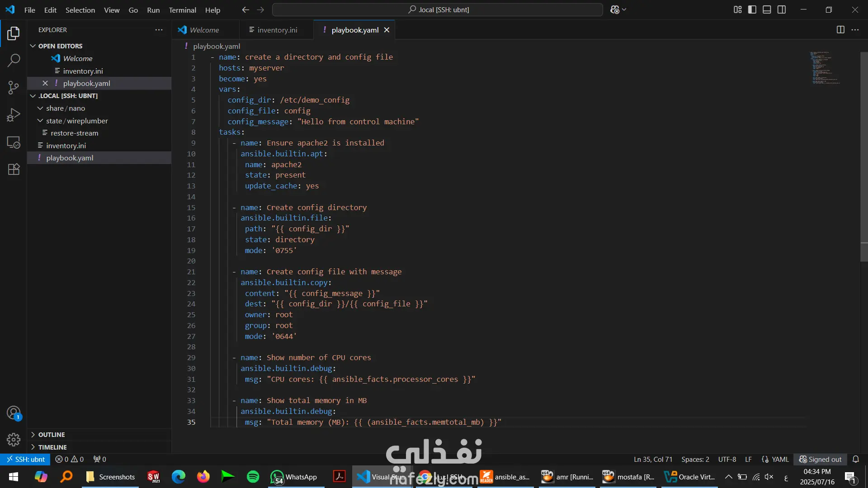
Task: Open the Remote Explorer view
Action: (x=14, y=142)
